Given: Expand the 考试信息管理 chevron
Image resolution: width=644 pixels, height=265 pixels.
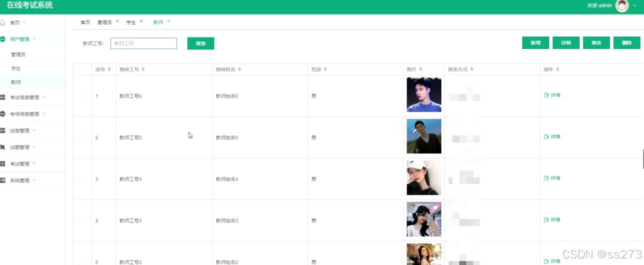Looking at the screenshot, I should pyautogui.click(x=44, y=97).
